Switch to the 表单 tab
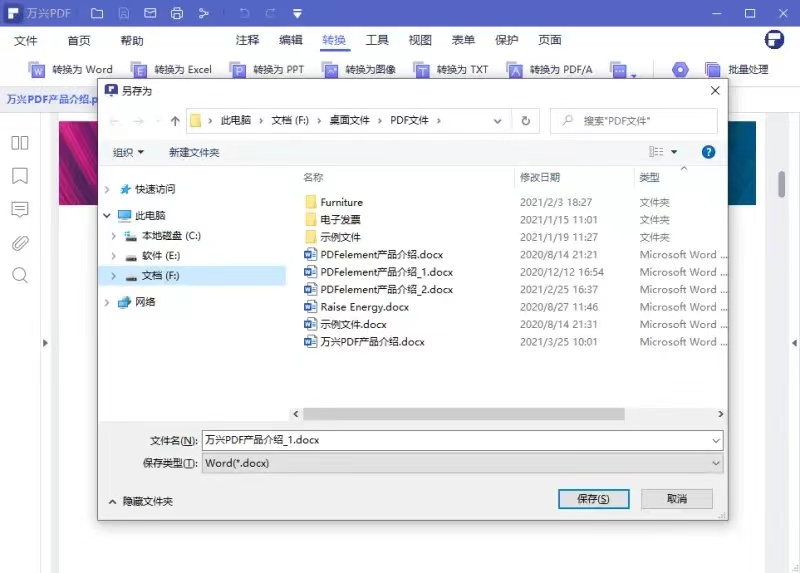Screen dimensions: 800x573 pyautogui.click(x=463, y=40)
